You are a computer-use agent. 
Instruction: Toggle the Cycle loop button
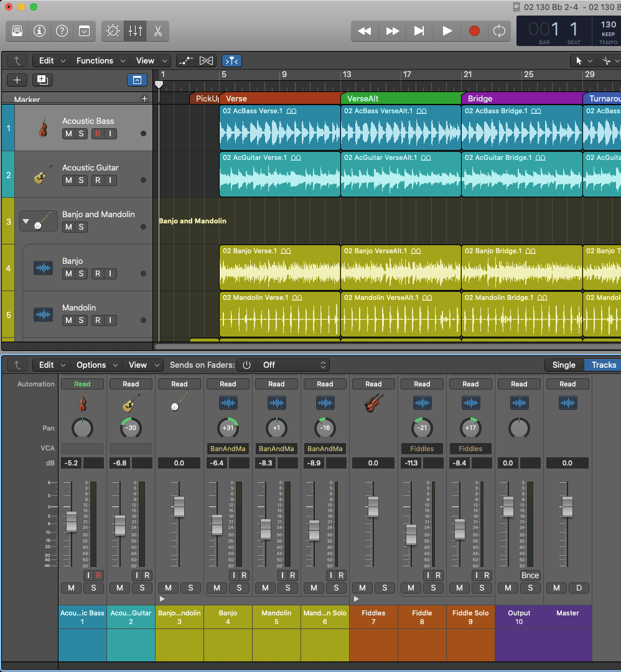click(x=499, y=30)
